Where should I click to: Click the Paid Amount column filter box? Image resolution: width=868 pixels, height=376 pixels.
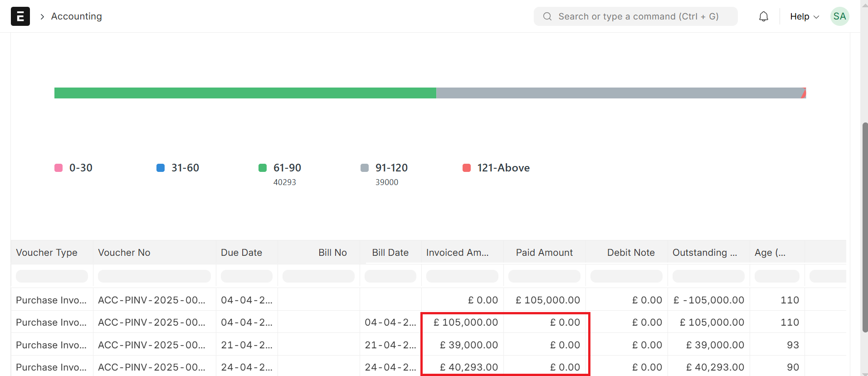click(544, 276)
